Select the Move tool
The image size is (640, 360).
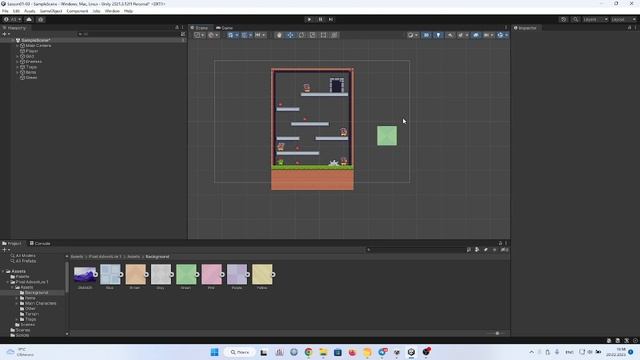coord(290,35)
